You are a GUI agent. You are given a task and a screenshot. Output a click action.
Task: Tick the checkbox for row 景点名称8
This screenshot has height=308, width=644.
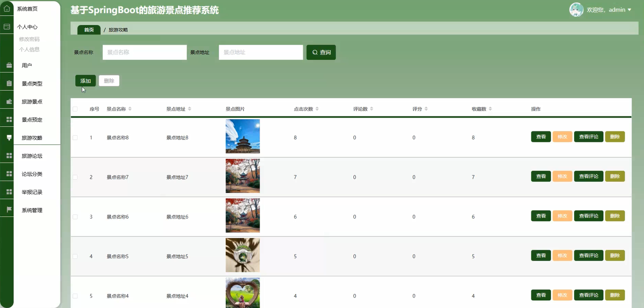coord(75,136)
